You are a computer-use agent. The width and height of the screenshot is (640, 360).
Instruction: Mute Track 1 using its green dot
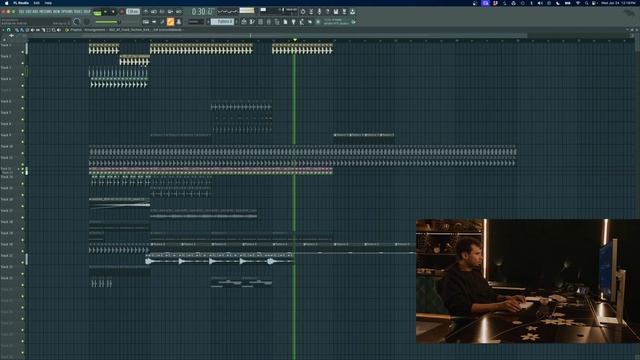(22, 52)
